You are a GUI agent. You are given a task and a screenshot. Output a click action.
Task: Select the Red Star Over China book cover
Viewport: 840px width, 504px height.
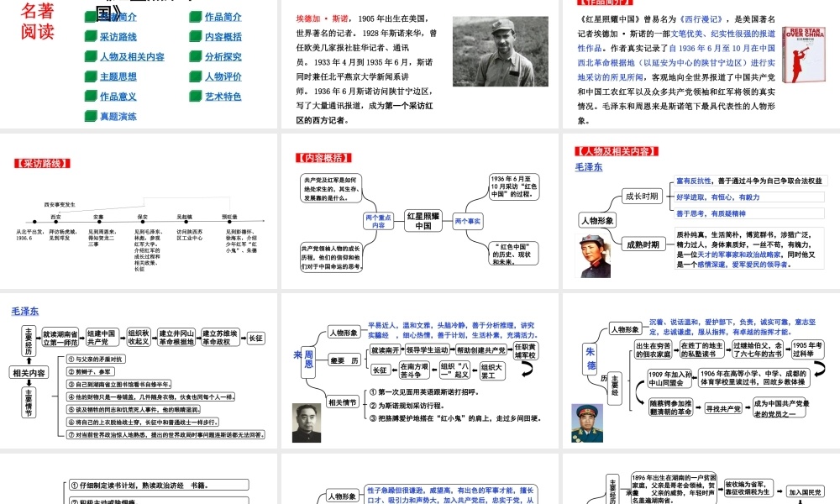(x=804, y=55)
